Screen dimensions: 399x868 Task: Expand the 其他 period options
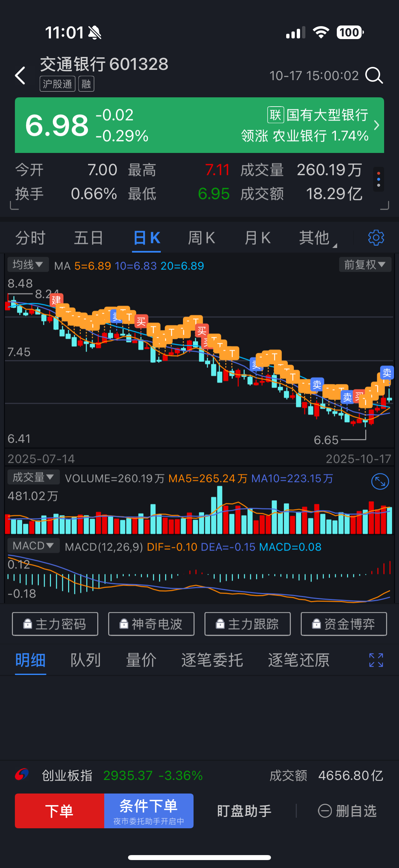click(x=318, y=238)
